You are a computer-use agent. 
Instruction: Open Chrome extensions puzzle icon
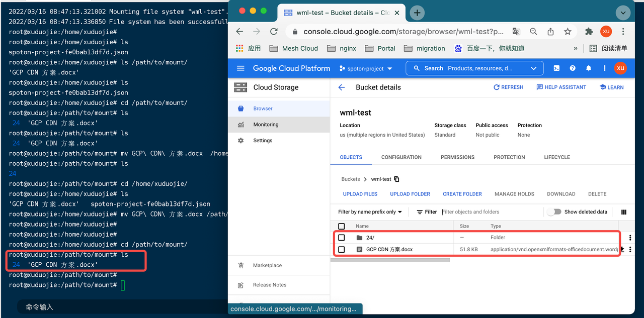(589, 31)
